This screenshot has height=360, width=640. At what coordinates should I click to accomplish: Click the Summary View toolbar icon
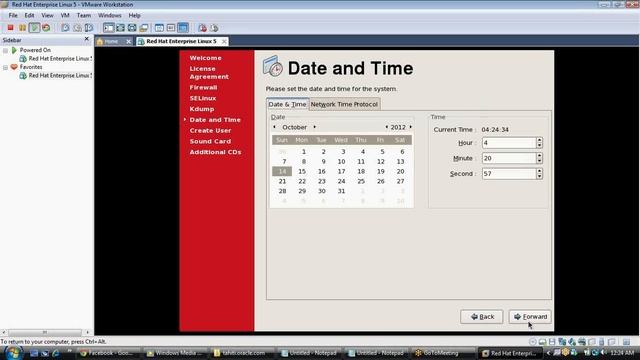click(159, 28)
